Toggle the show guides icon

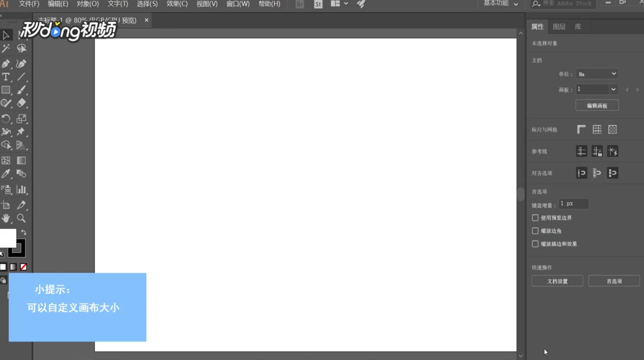tap(581, 152)
